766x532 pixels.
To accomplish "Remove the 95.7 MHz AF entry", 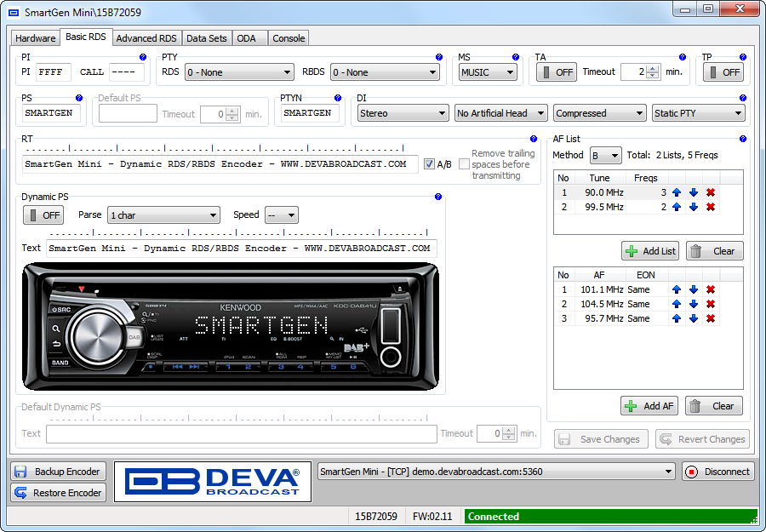I will click(710, 318).
